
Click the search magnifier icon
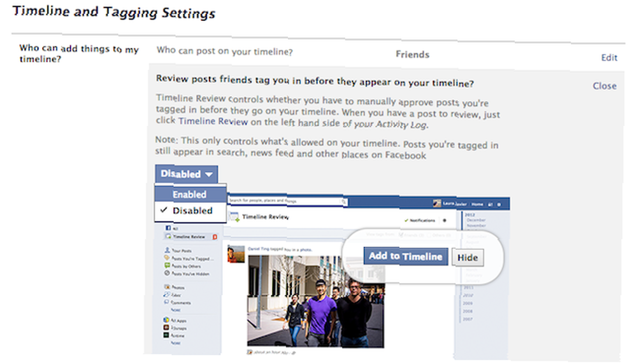click(344, 202)
